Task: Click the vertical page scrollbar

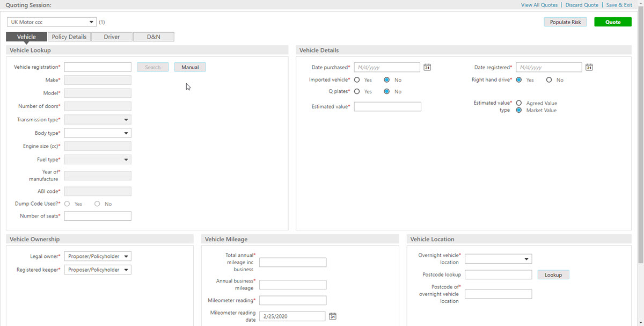Action: (640, 134)
